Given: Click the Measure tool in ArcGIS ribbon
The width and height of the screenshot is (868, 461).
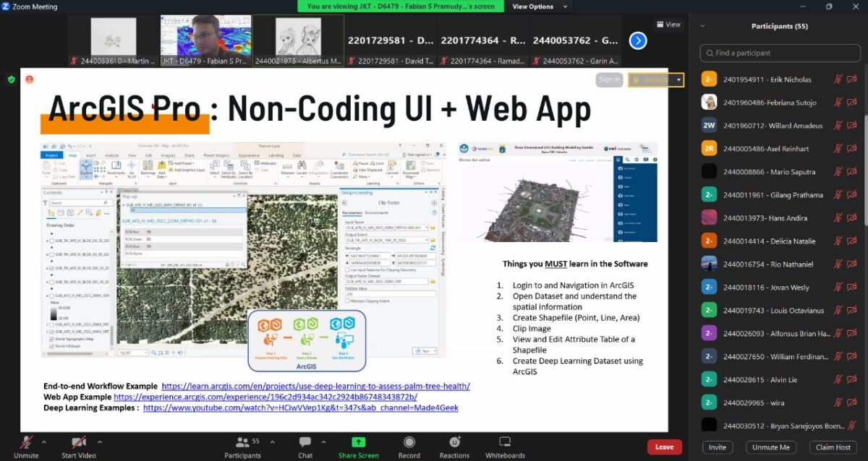Looking at the screenshot, I should pos(287,171).
